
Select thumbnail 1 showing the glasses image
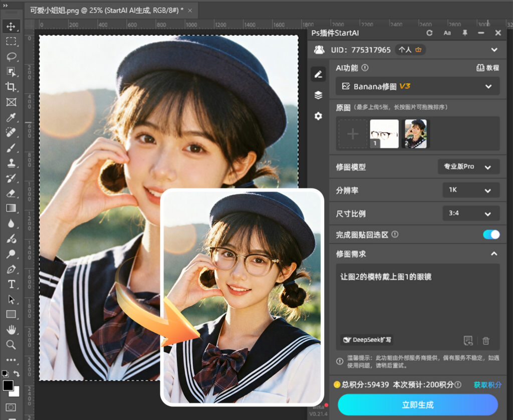pyautogui.click(x=385, y=133)
